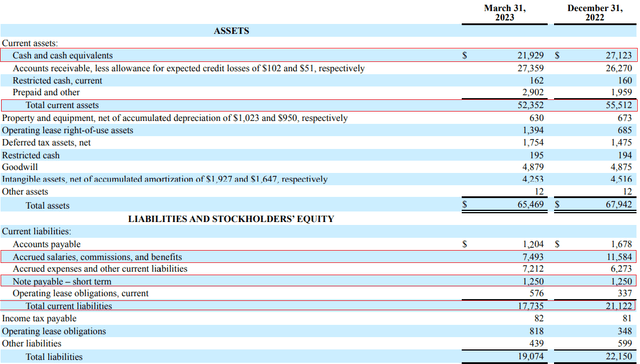Select the March 31, 2023 column header
Screen dimensions: 640x364
[x=504, y=13]
